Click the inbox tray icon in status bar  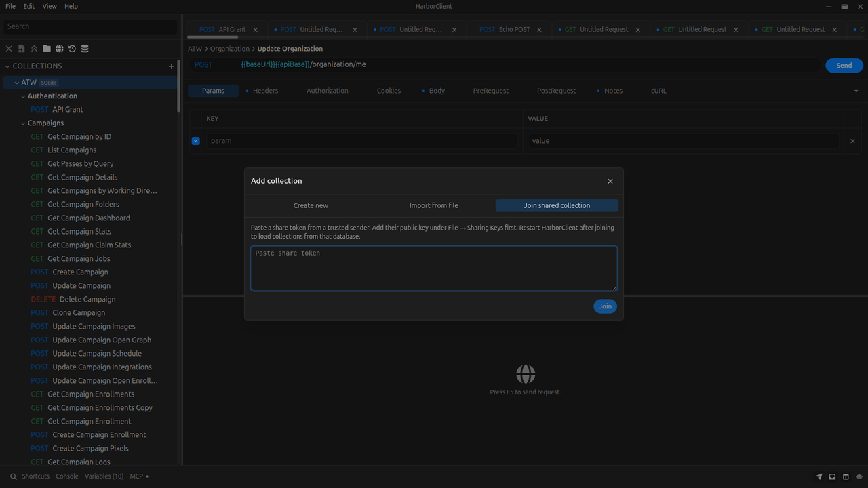point(832,476)
